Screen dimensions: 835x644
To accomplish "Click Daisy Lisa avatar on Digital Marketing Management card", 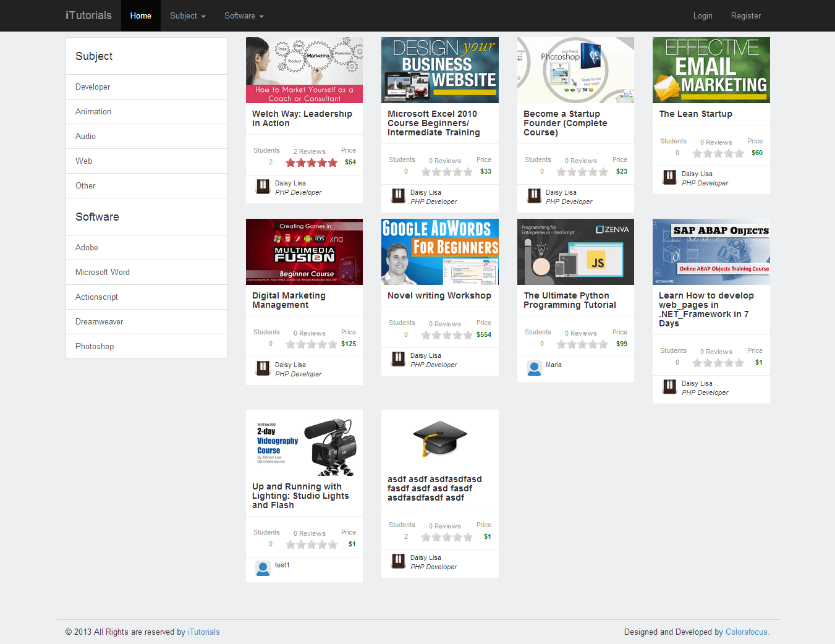I will [x=263, y=368].
